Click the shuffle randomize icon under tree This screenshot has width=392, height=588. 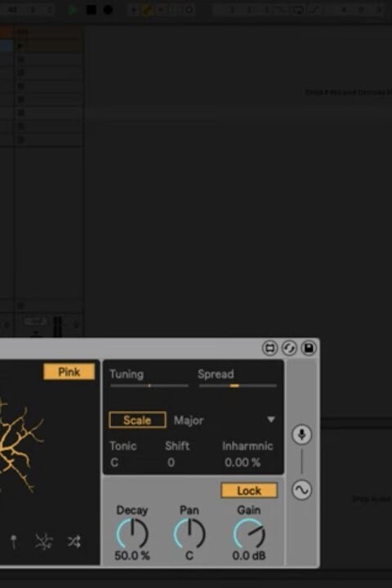point(73,541)
